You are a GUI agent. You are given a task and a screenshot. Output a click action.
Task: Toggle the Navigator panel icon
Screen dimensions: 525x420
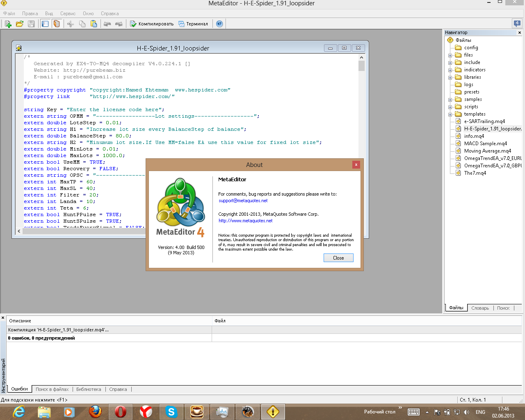click(45, 24)
